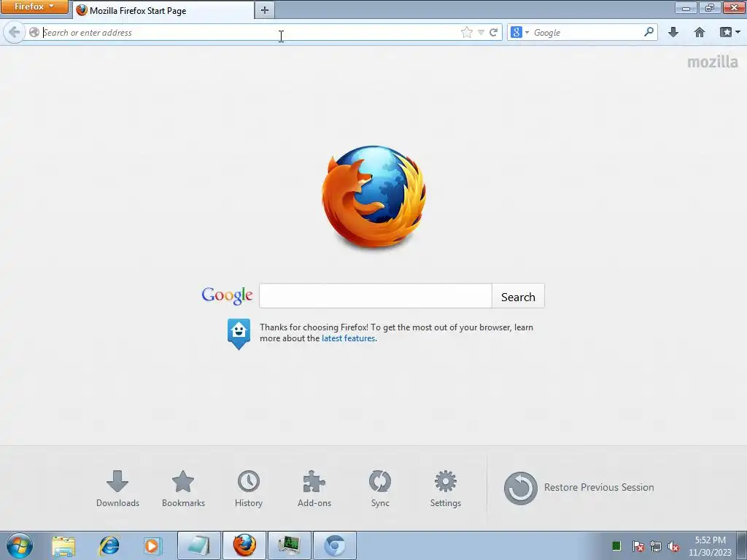Open the clock showing 5:52 PM

tap(710, 546)
